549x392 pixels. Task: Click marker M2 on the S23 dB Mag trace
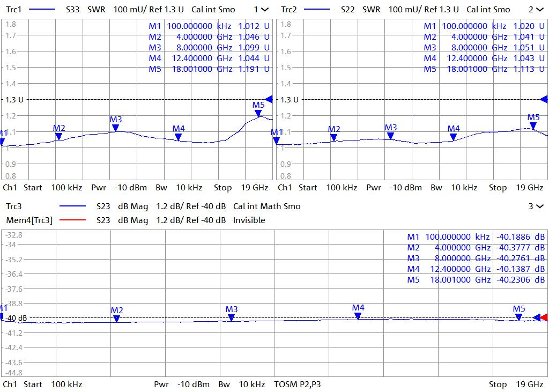point(117,319)
